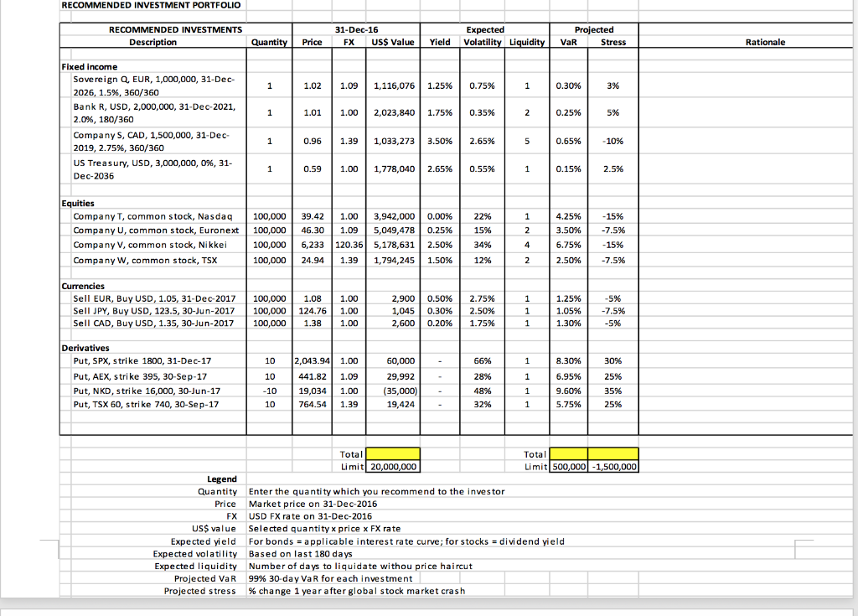This screenshot has height=616, width=858.
Task: Click 'Sell EUR, Buy USD' currency row
Action: pyautogui.click(x=154, y=298)
